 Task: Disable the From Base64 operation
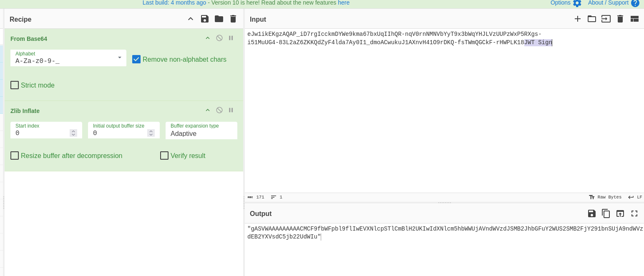click(219, 38)
